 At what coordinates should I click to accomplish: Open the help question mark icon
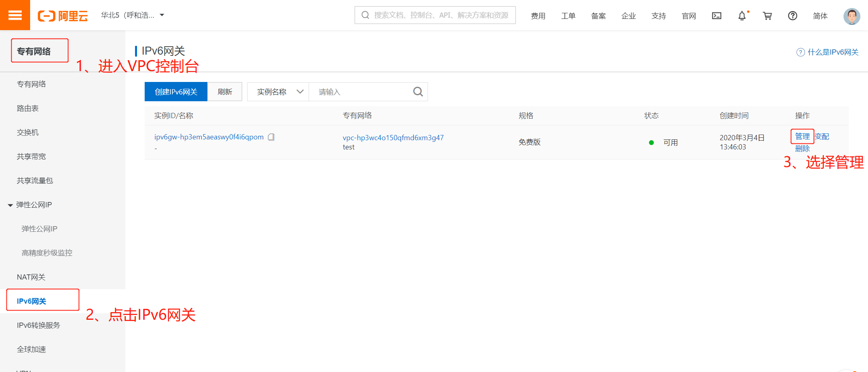click(x=792, y=16)
